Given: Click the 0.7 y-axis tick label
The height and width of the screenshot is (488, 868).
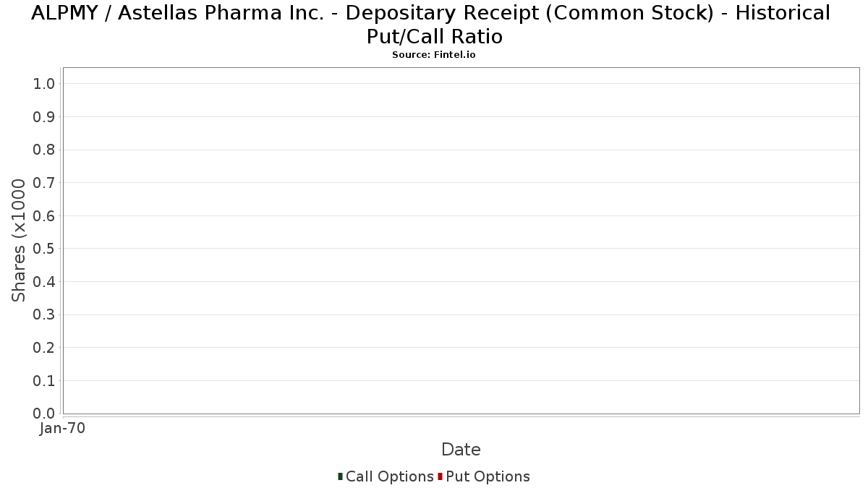Looking at the screenshot, I should (x=44, y=183).
